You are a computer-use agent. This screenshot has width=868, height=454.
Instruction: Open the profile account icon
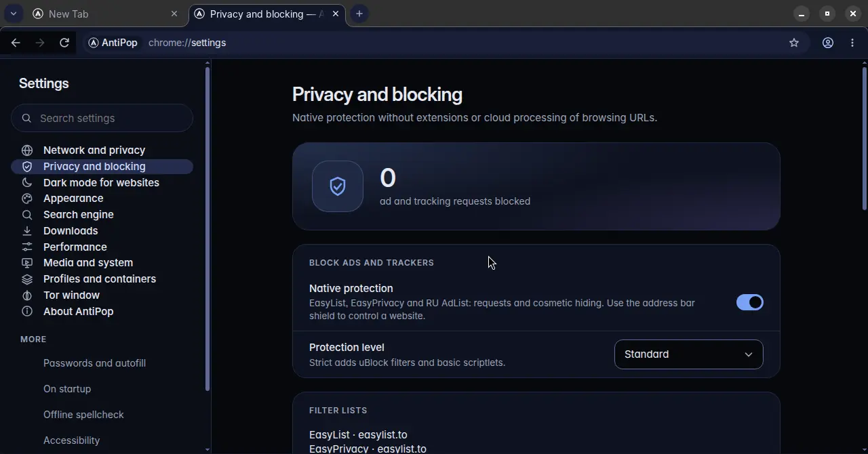click(x=828, y=43)
